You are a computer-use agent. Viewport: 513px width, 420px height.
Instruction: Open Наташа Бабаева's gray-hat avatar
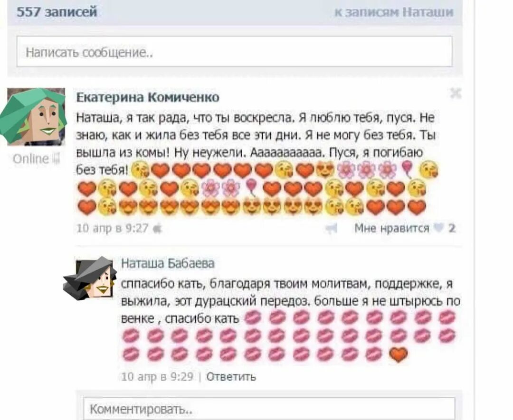(90, 279)
